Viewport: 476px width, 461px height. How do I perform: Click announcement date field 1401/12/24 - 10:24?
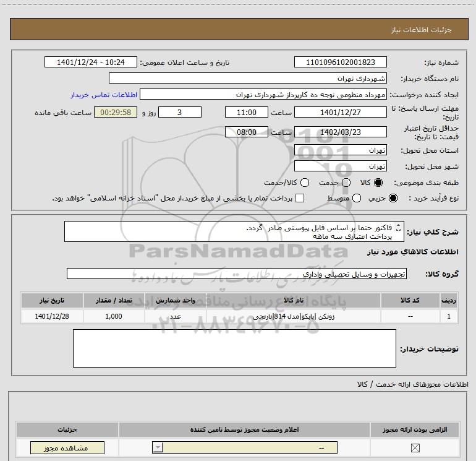click(91, 62)
